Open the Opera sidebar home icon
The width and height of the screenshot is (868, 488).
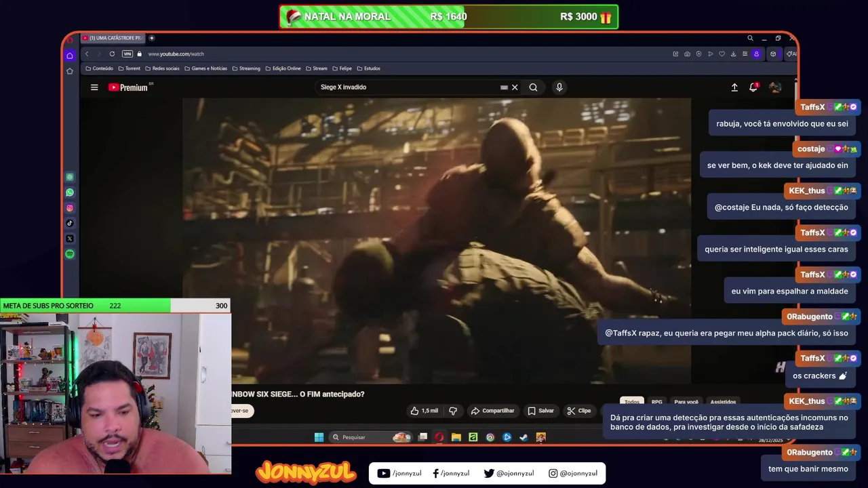coord(70,56)
